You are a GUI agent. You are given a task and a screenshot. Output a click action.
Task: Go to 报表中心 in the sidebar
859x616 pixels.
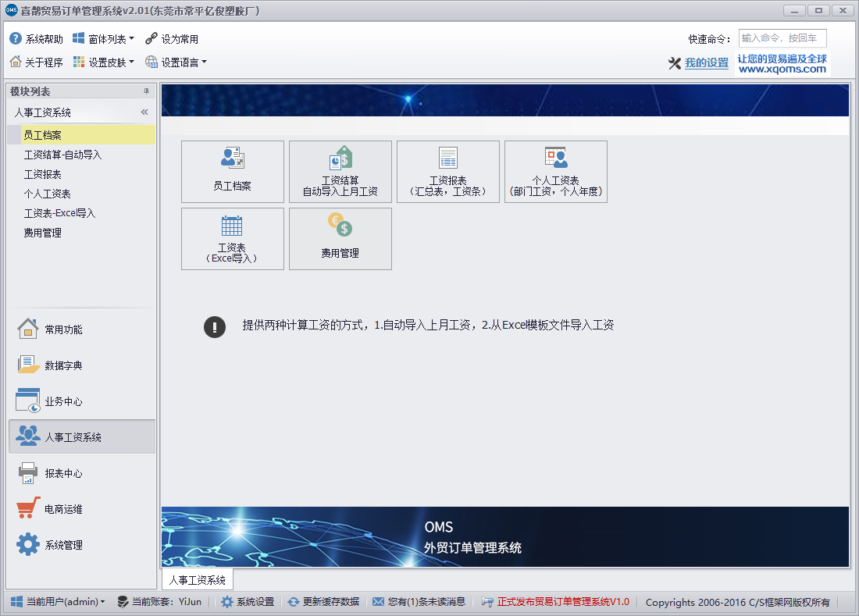pos(82,473)
